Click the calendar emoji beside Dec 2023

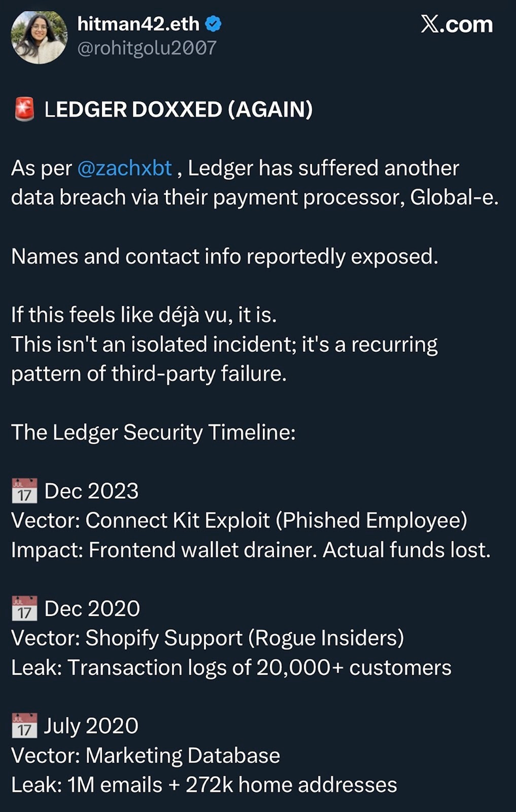point(24,491)
